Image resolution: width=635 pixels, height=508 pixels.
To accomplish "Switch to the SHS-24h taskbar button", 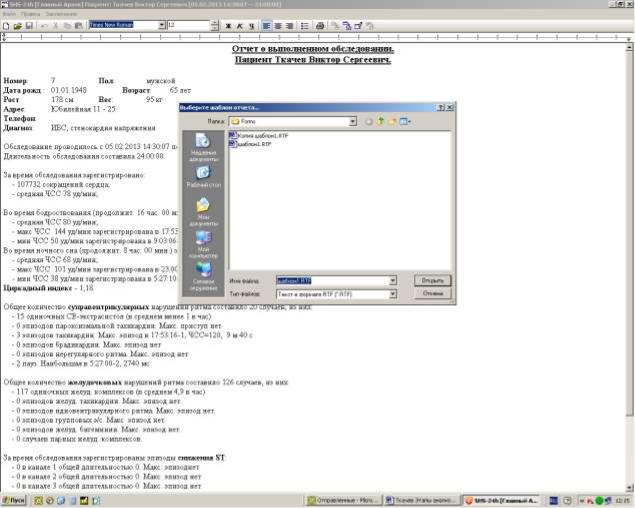I will [x=501, y=500].
